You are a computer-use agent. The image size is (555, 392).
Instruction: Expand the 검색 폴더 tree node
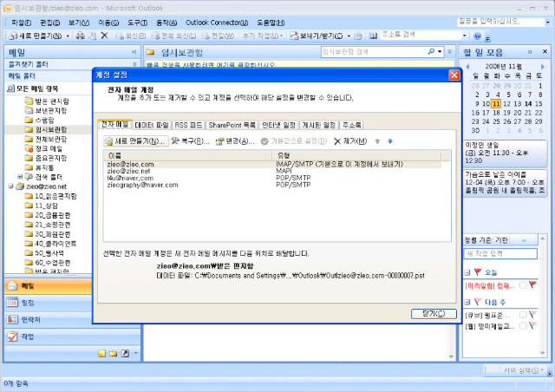20,176
